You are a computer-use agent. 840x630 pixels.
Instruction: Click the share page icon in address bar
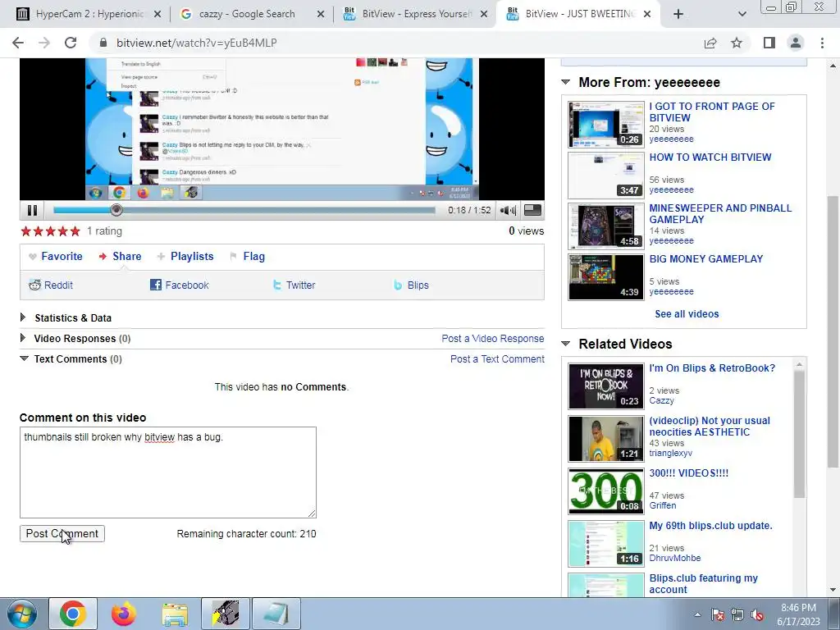pos(710,43)
